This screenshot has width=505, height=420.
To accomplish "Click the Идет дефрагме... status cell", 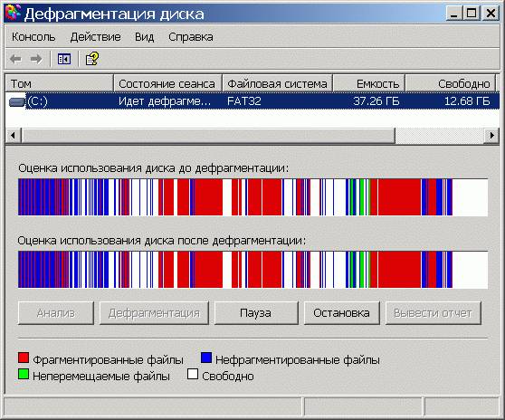I will (165, 101).
